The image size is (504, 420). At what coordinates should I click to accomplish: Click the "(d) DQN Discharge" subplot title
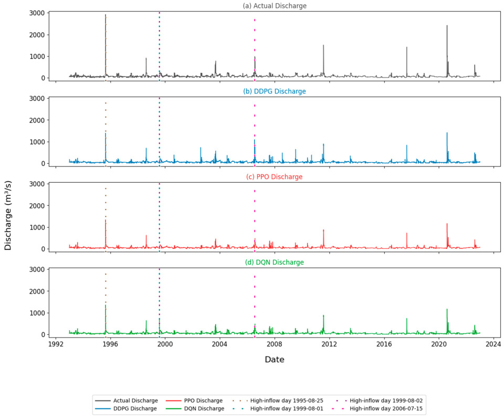275,262
